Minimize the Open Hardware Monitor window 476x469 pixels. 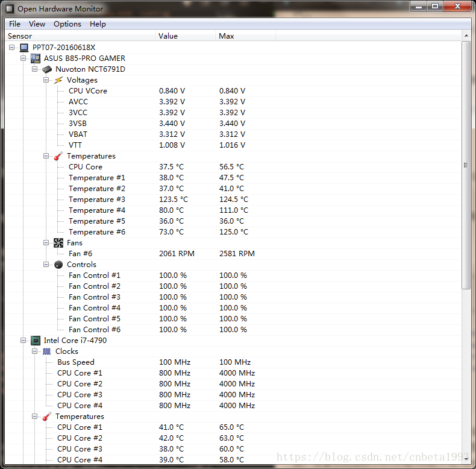(x=419, y=7)
